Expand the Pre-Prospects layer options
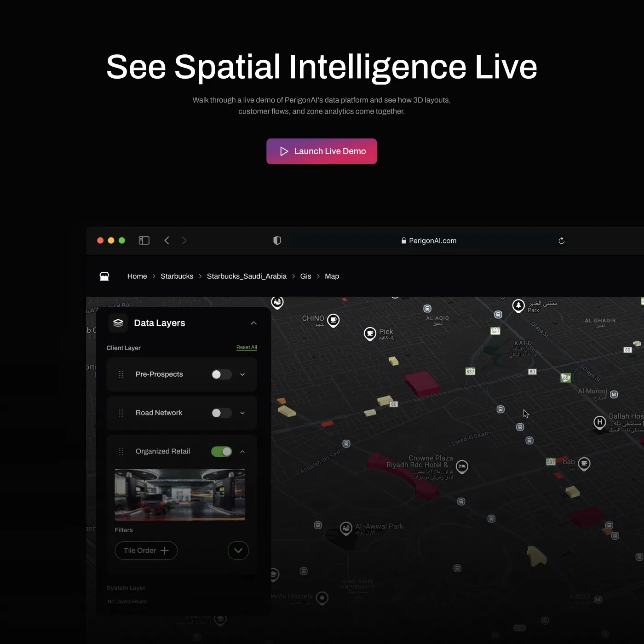Image resolution: width=644 pixels, height=644 pixels. tap(242, 374)
